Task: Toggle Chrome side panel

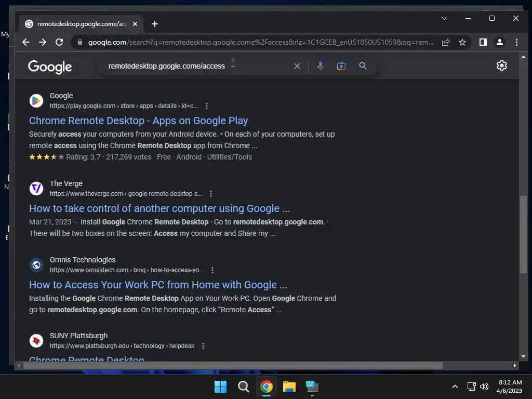Action: pyautogui.click(x=483, y=42)
